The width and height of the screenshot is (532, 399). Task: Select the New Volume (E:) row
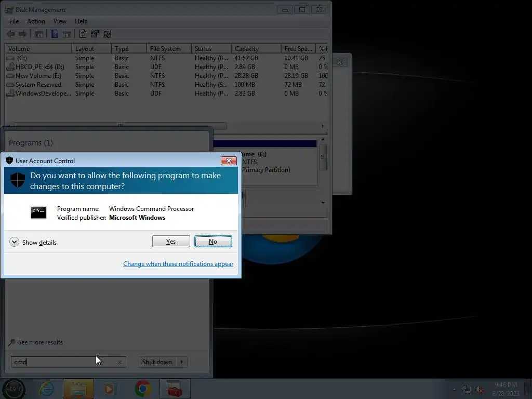[166, 76]
